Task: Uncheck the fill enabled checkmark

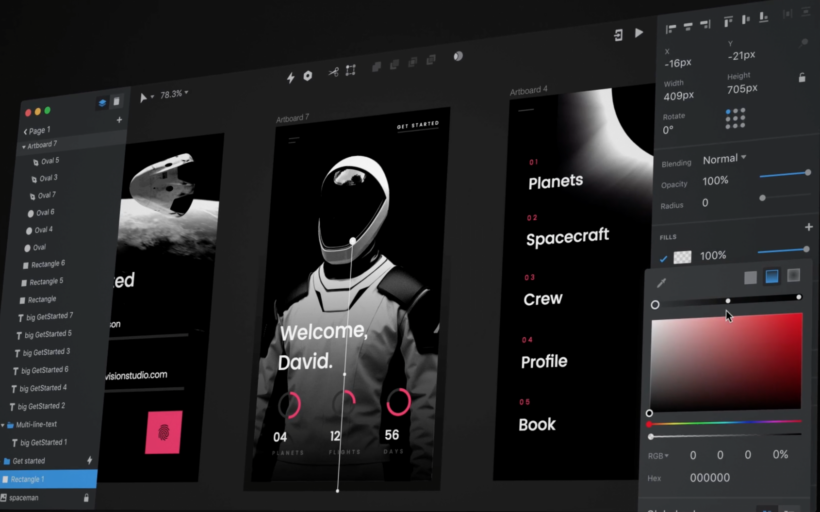Action: (663, 258)
